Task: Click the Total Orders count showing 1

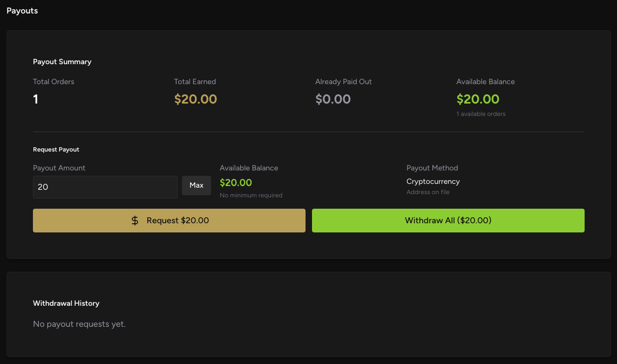Action: tap(35, 99)
